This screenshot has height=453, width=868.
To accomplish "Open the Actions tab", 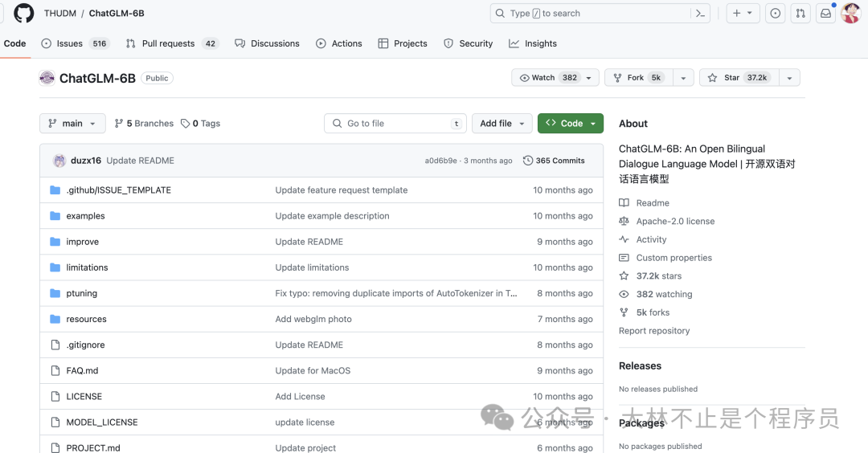I will 339,43.
